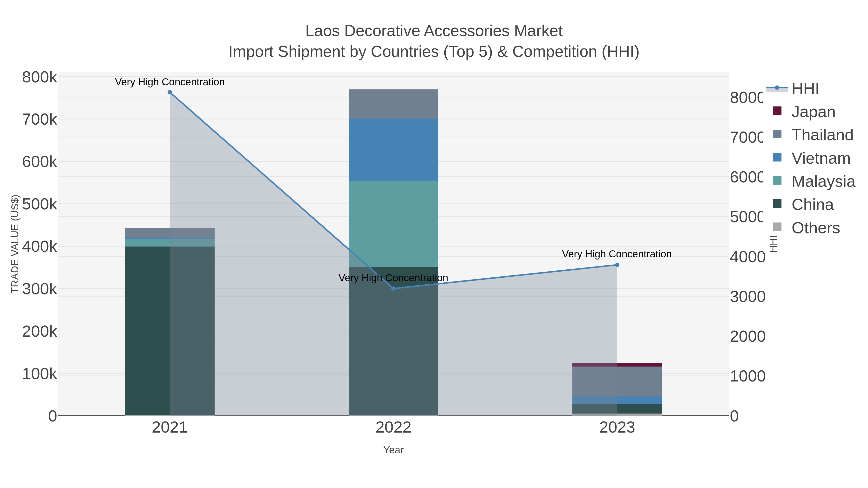Click the 2021 China dark green segment
This screenshot has height=488, width=868.
pyautogui.click(x=170, y=331)
